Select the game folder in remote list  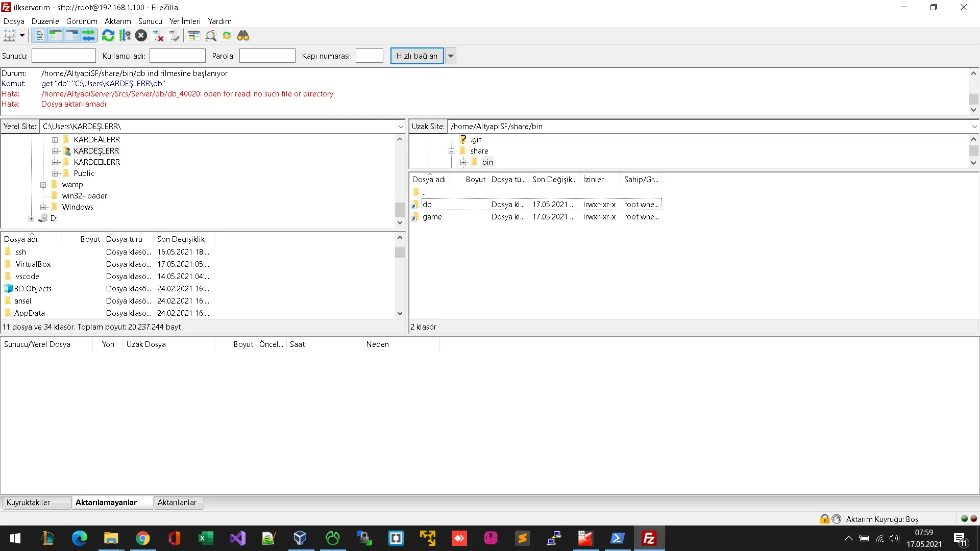point(432,217)
